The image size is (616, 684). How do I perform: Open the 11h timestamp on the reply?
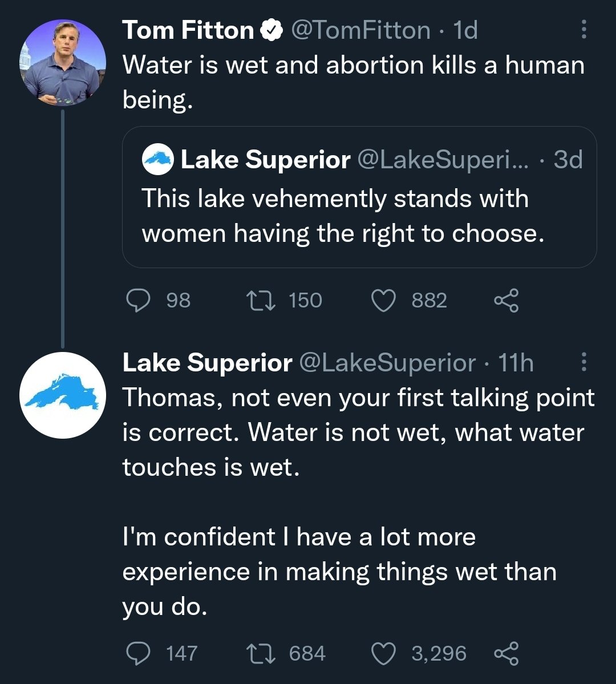[x=516, y=363]
